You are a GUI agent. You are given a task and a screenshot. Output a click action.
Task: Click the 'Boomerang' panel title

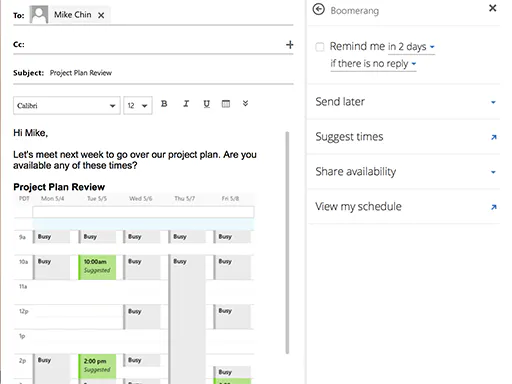pos(355,11)
